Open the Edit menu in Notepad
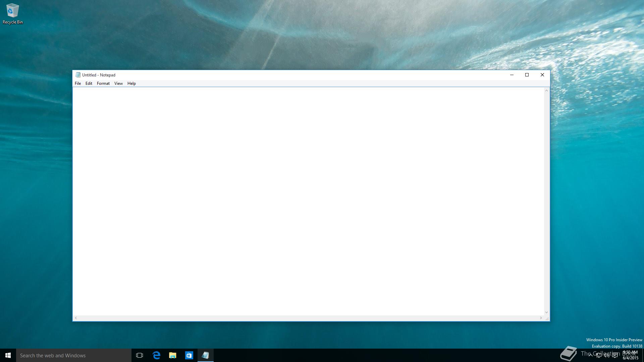Viewport: 644px width, 362px height. 89,83
